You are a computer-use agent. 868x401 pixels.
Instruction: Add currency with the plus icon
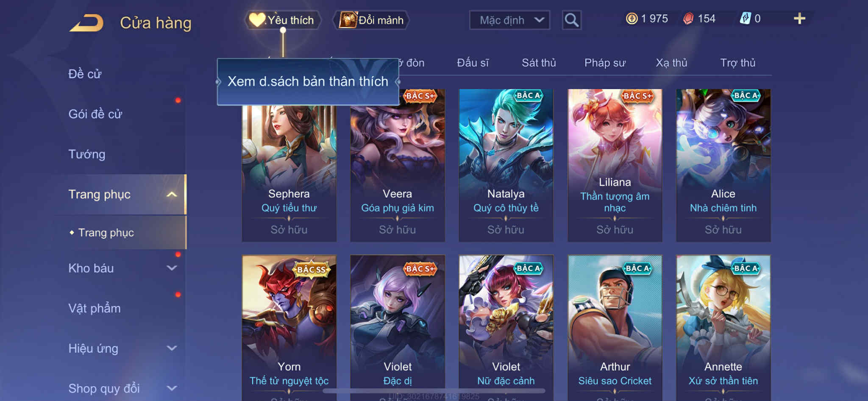point(799,19)
